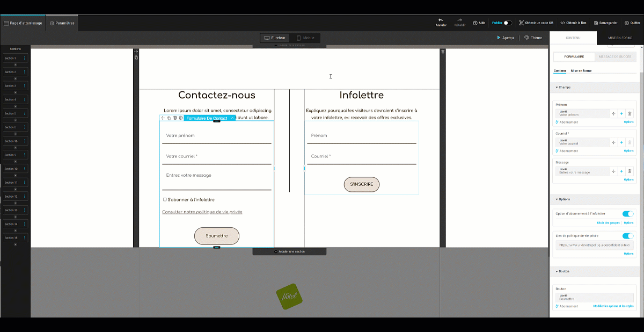644x332 pixels.
Task: Open the Section 1 three-dot menu
Action: tap(24, 58)
